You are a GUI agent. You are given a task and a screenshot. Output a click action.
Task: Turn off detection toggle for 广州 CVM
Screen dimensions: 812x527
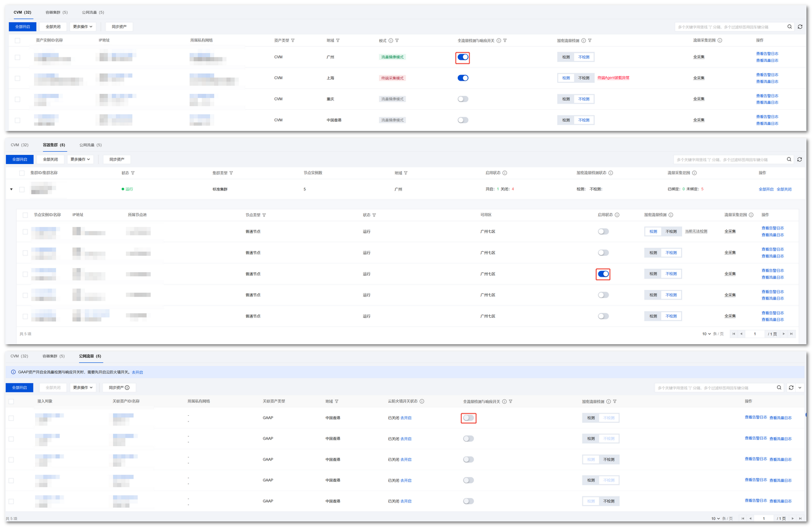pyautogui.click(x=463, y=57)
